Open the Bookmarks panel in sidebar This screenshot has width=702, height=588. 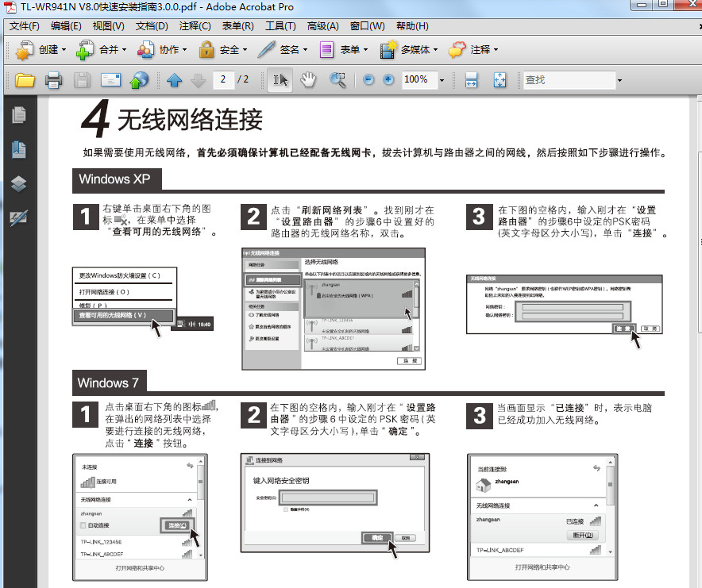[x=19, y=149]
